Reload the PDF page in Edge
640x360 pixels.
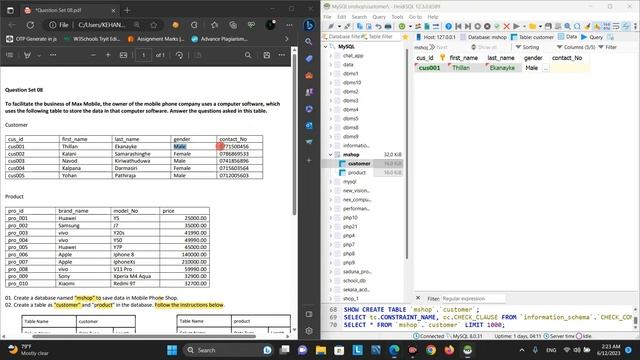30,25
